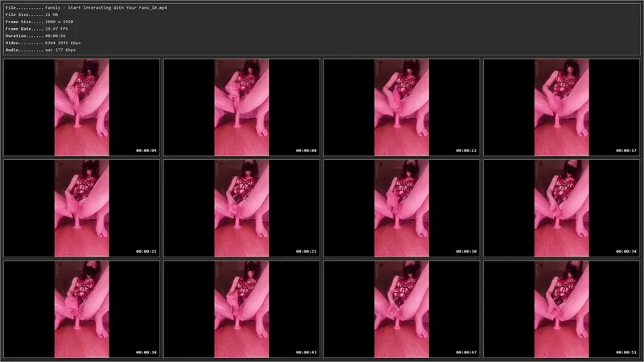Image resolution: width=644 pixels, height=362 pixels.
Task: Pick the frame with timestamp 00:00:38
Action: [x=82, y=309]
